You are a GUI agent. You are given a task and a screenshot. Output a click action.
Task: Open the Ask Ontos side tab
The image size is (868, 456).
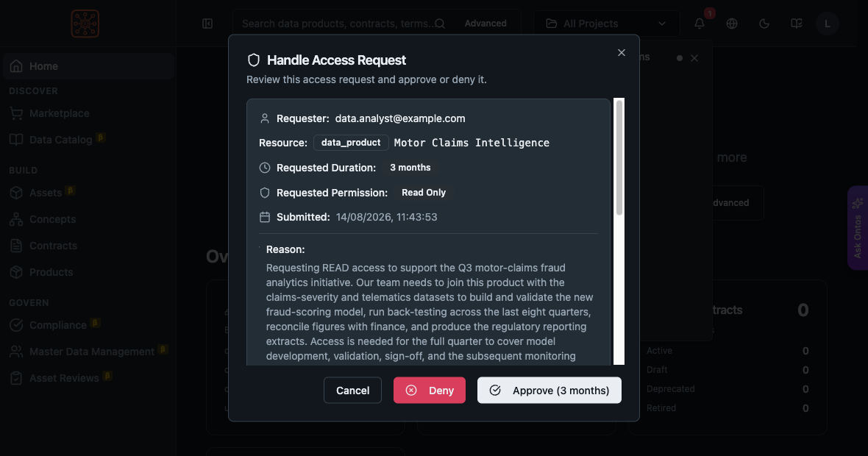pos(858,227)
